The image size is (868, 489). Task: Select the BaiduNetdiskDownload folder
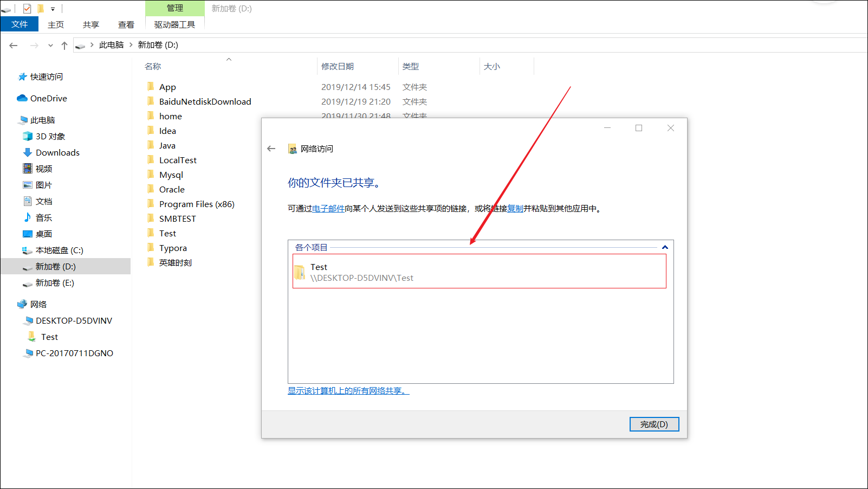click(x=205, y=101)
